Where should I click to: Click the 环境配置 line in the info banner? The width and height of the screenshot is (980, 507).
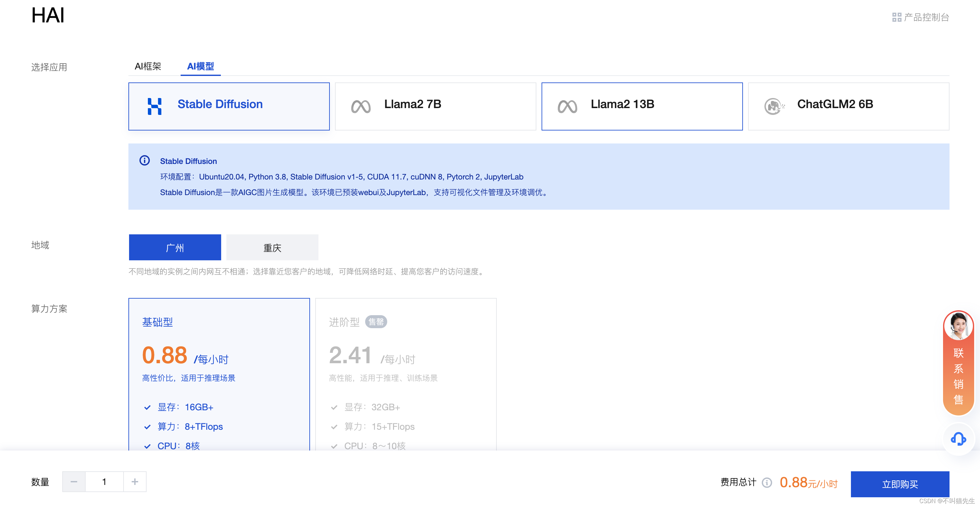coord(341,177)
